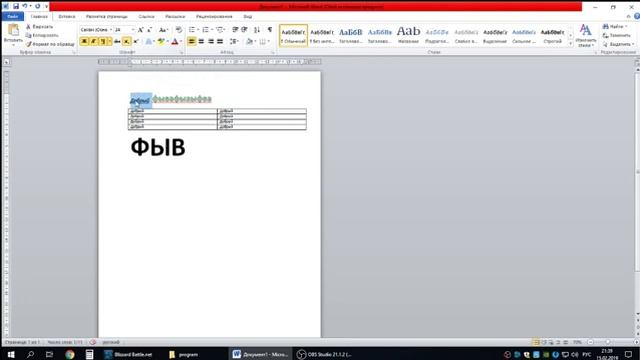Click the red font color icon
The image size is (640, 360).
pos(175,41)
